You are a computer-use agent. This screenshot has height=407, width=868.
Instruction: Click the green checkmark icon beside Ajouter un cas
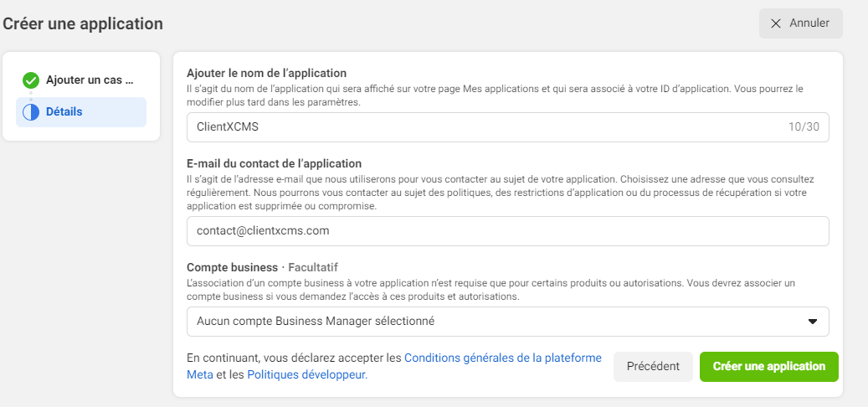click(31, 80)
